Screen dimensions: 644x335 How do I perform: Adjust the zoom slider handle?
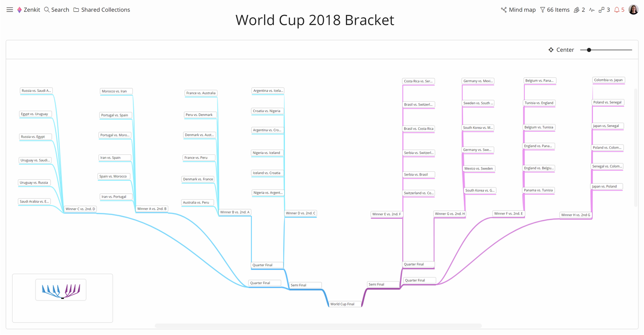(589, 50)
